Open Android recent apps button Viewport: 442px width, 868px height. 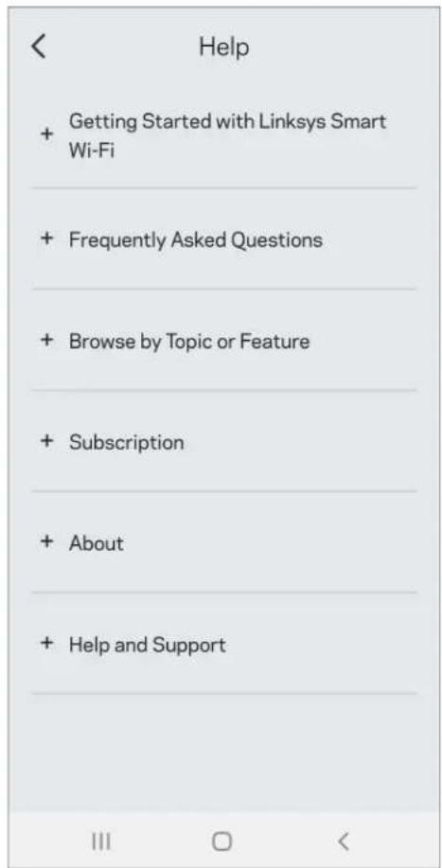[x=100, y=841]
